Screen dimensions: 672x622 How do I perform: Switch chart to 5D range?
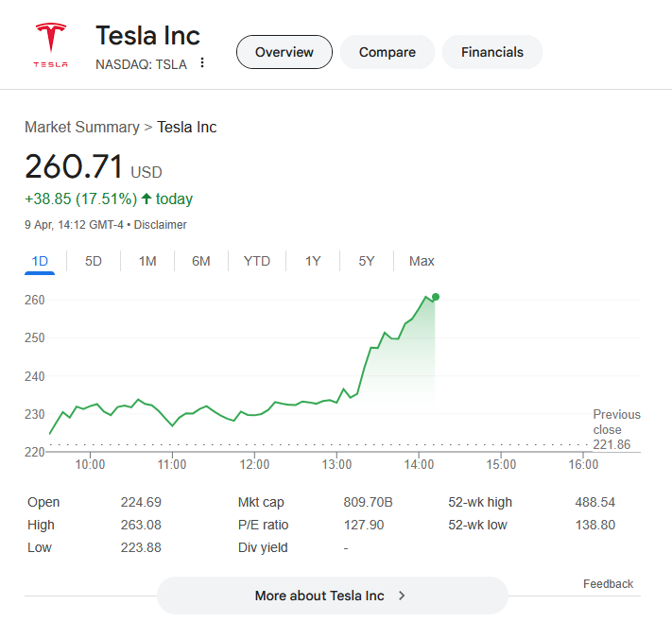94,261
